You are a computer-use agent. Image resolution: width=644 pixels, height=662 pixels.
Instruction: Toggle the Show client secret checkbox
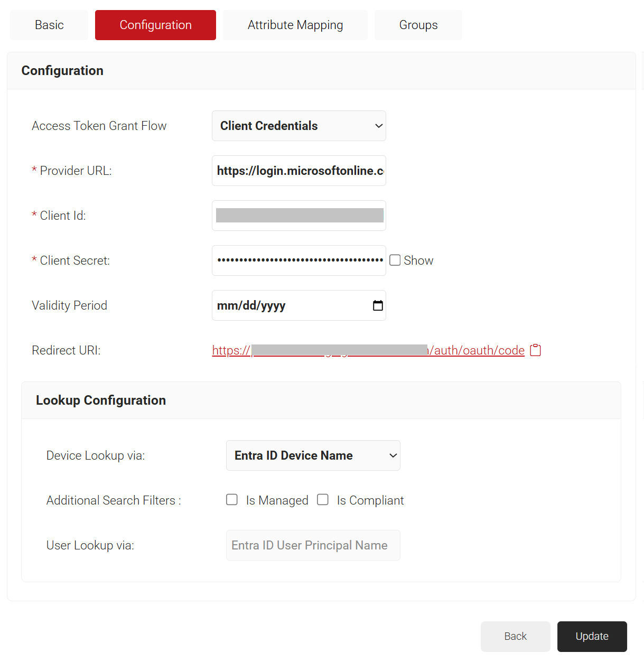coord(395,260)
